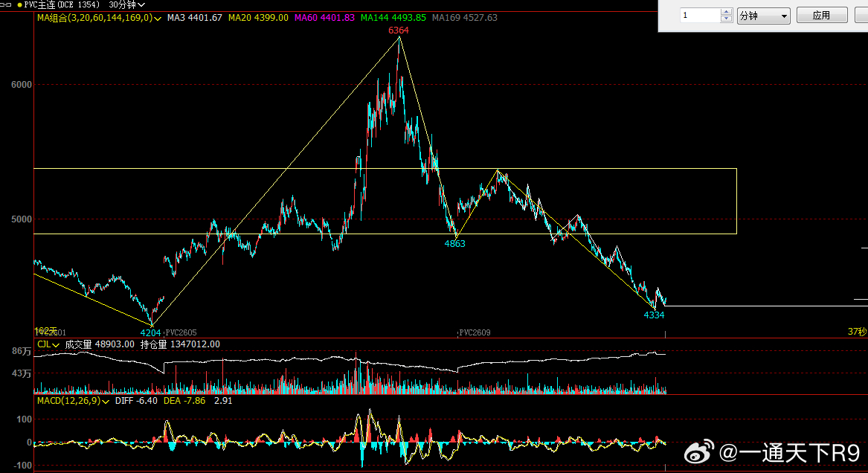This screenshot has width=868, height=473.
Task: Click the MA60 4401.83 value
Action: (324, 18)
